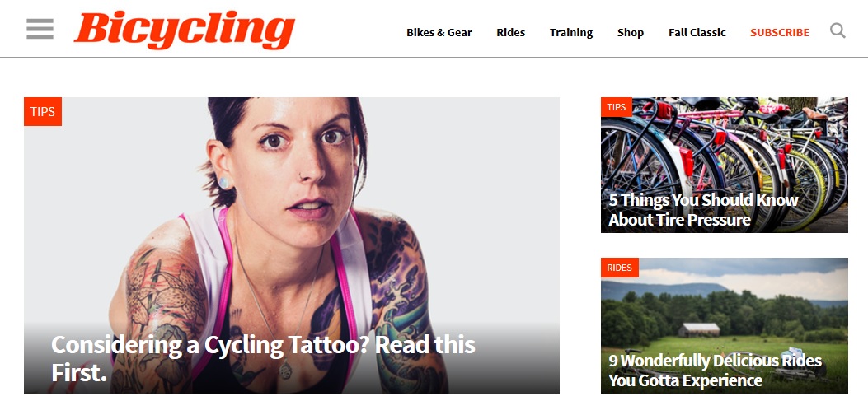Click the red SUBSCRIBE link
Screen dimensions: 868x415
[780, 33]
